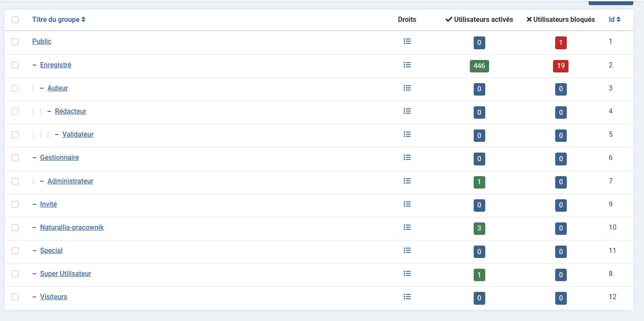Check the Rédacteur group checkbox
Screen dimensions: 644x321
pos(15,111)
